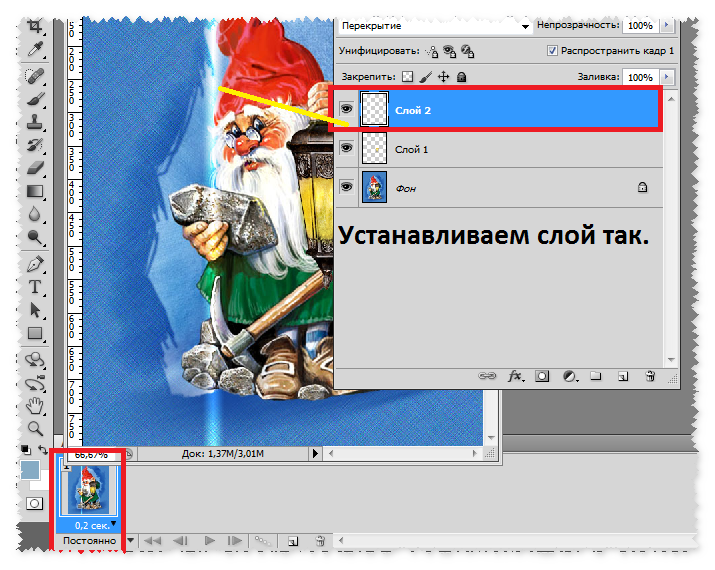Select the Spot Healing Brush tool
Viewport: 715px width, 570px height.
[x=35, y=76]
